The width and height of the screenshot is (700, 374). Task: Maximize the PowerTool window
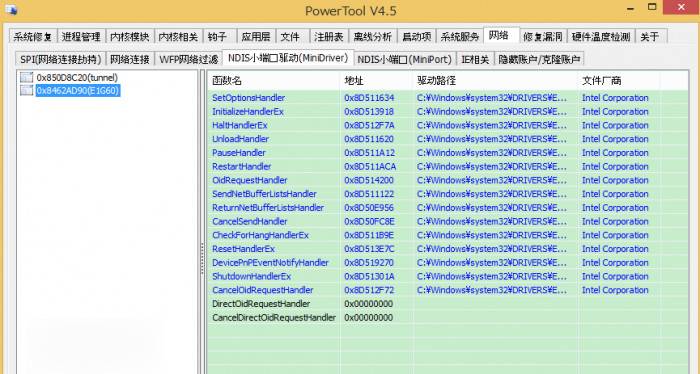(x=652, y=7)
